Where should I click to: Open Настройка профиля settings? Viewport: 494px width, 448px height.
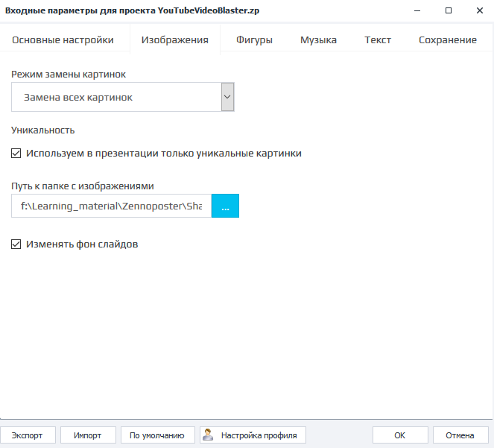[x=253, y=435]
